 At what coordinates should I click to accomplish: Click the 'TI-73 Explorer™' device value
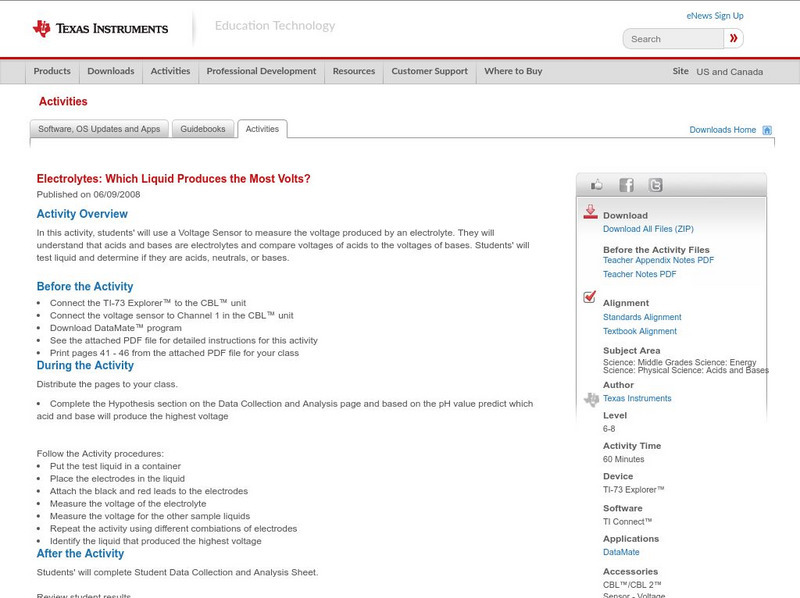[634, 490]
